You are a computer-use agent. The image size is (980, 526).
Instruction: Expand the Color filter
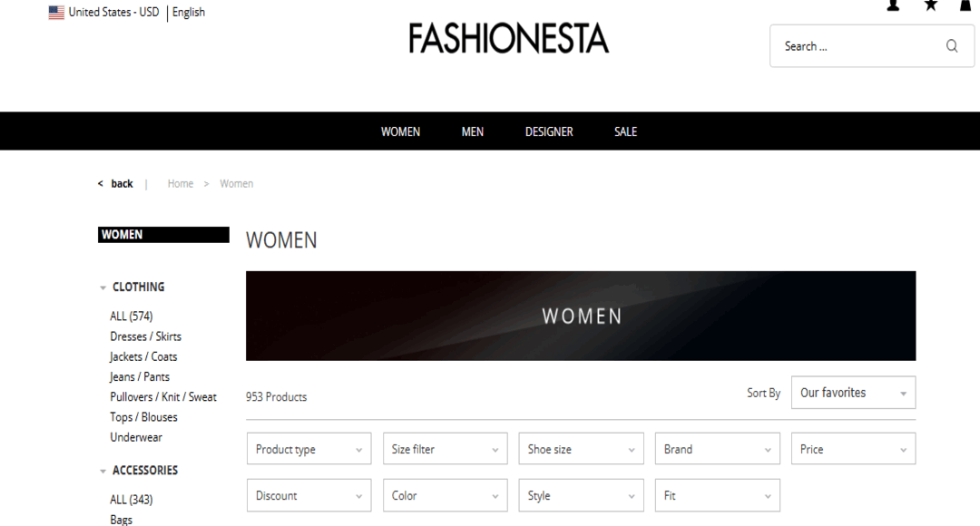[445, 495]
